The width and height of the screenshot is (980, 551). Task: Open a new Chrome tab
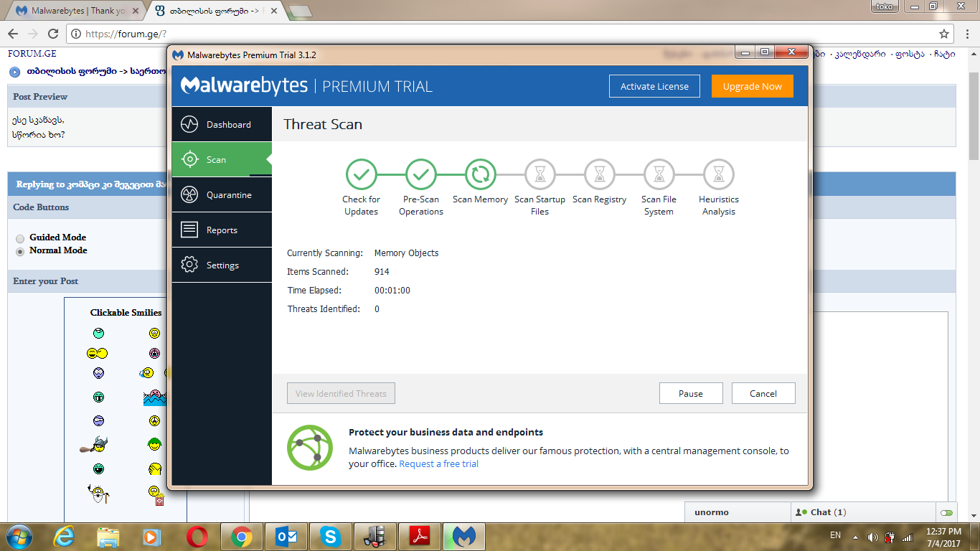(299, 11)
